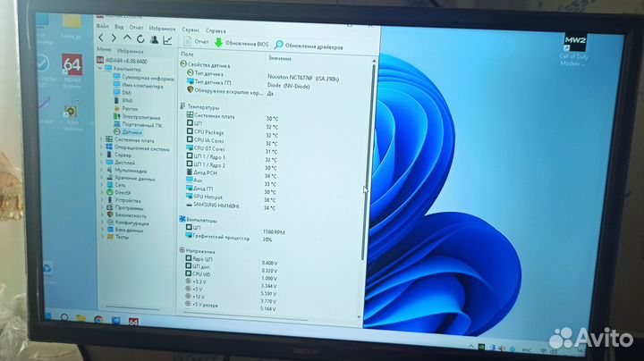The image size is (644, 361).
Task: Select the Программы tree item
Action: pos(130,208)
